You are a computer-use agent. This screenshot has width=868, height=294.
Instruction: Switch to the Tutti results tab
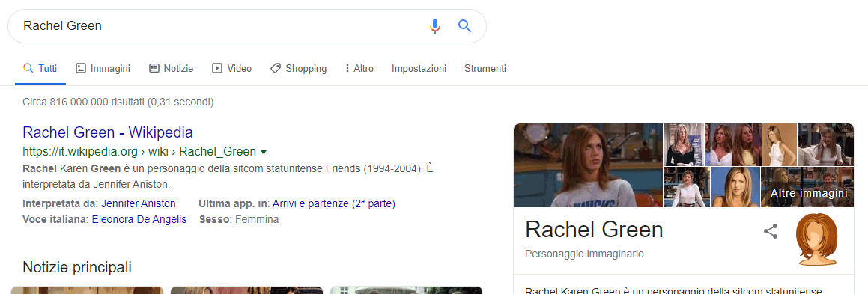[40, 69]
